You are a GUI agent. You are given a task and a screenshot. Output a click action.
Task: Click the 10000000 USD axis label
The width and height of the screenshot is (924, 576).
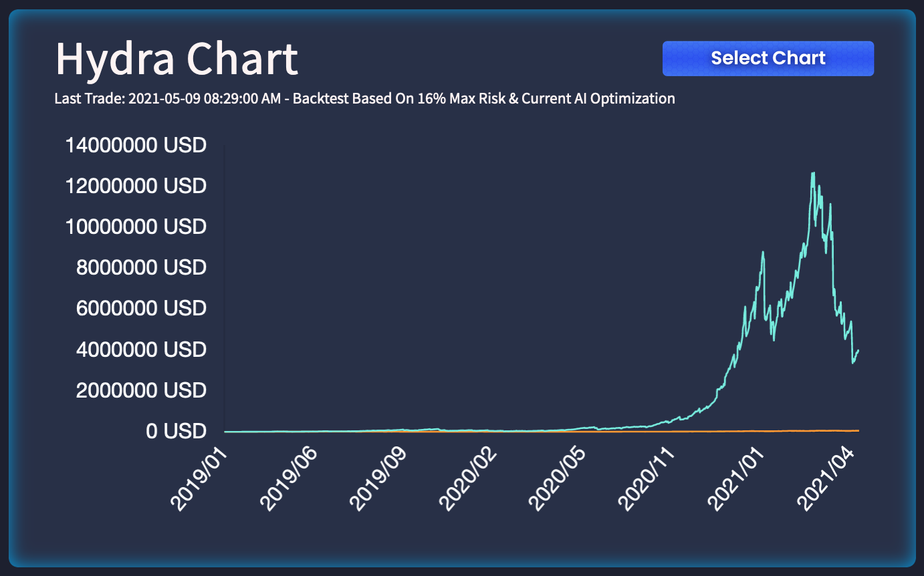pyautogui.click(x=136, y=227)
